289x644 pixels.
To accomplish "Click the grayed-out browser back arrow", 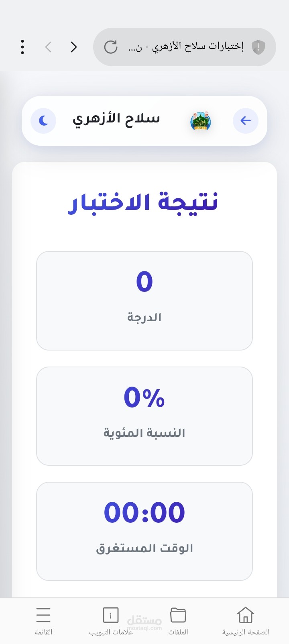I will pos(48,47).
